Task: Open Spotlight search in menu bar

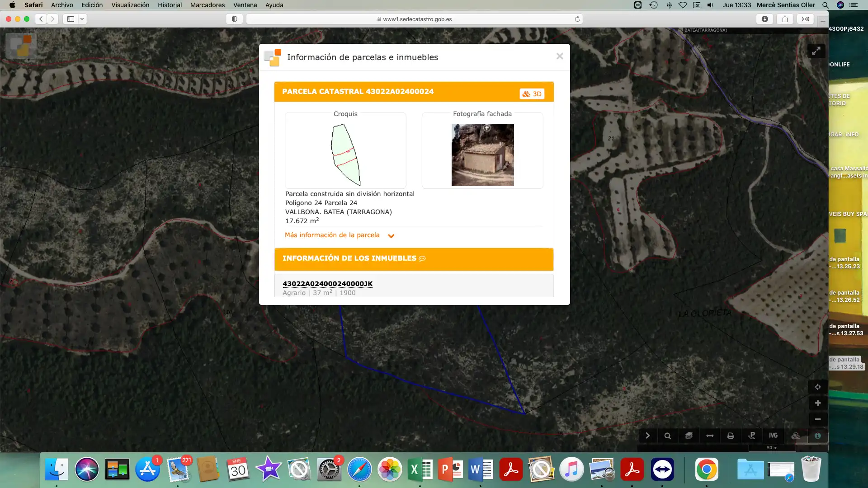Action: [x=826, y=5]
